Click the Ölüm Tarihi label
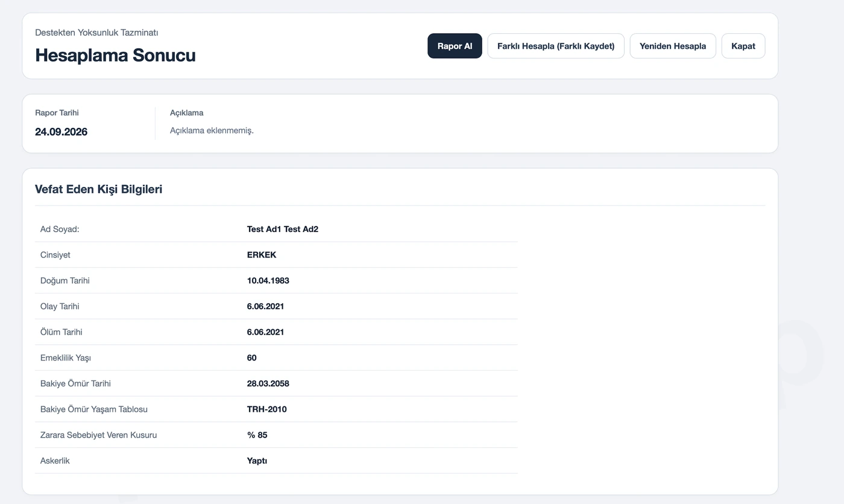 [x=61, y=332]
